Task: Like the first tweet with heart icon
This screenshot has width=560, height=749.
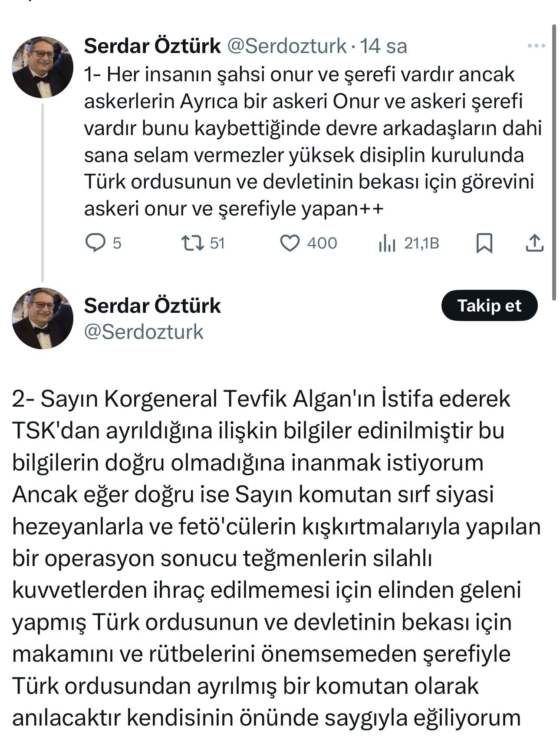Action: coord(290,243)
